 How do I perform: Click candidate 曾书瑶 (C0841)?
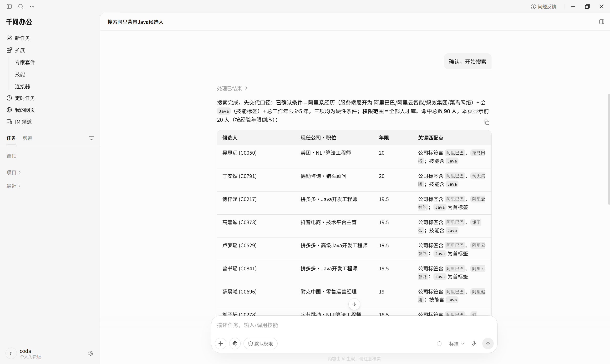[239, 268]
